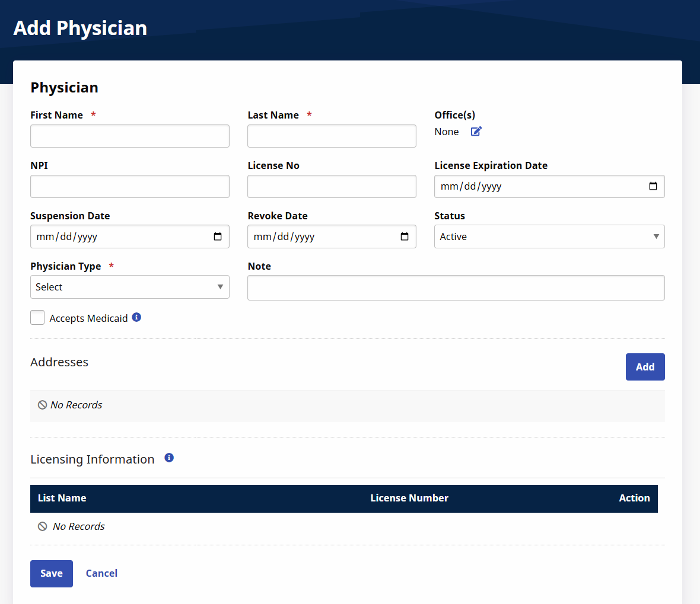Open the Status dropdown

tap(549, 237)
